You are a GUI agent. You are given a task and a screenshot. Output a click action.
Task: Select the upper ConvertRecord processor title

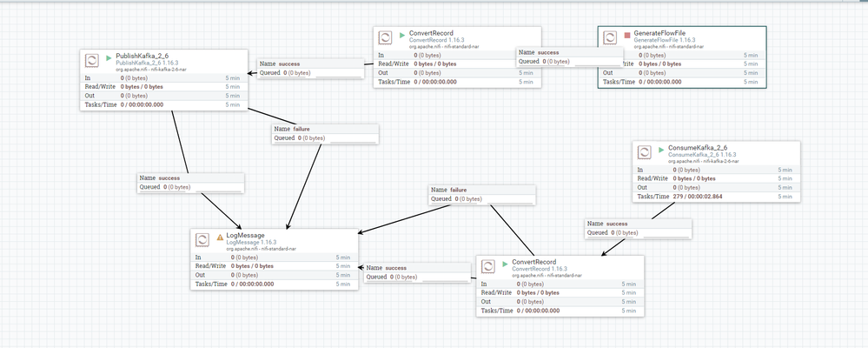click(x=431, y=33)
